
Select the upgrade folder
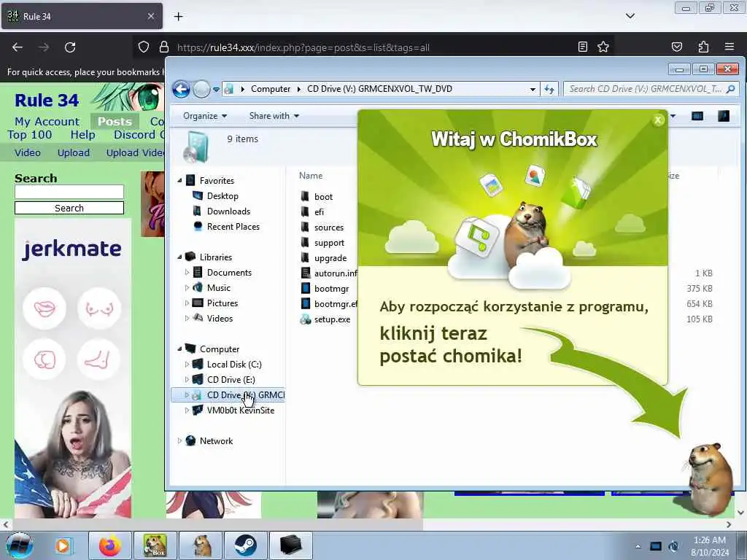coord(330,257)
